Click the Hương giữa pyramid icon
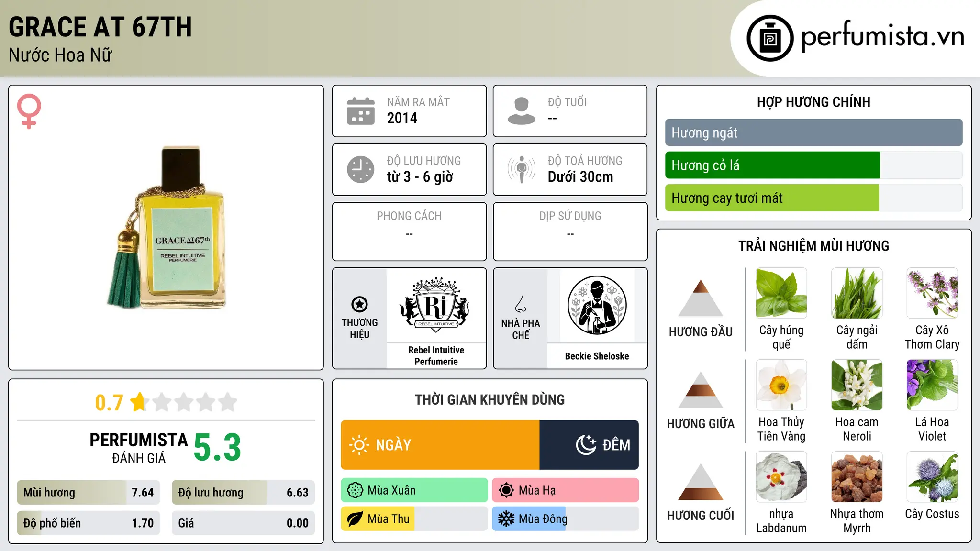The image size is (980, 551). (x=701, y=390)
